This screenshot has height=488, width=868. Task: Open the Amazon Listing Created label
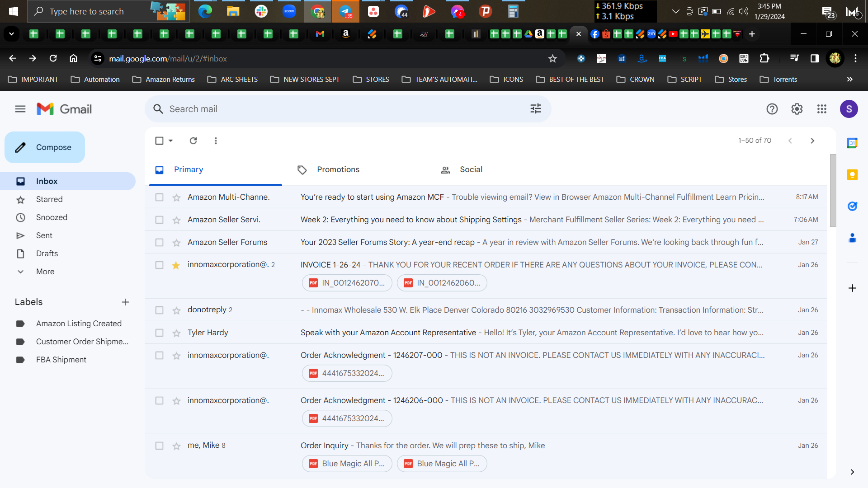click(79, 324)
